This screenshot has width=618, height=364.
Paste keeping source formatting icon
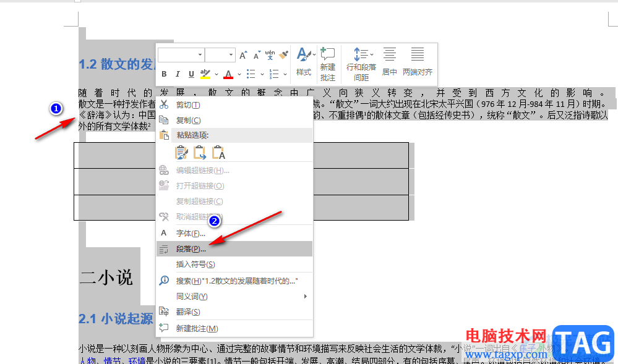tap(181, 152)
